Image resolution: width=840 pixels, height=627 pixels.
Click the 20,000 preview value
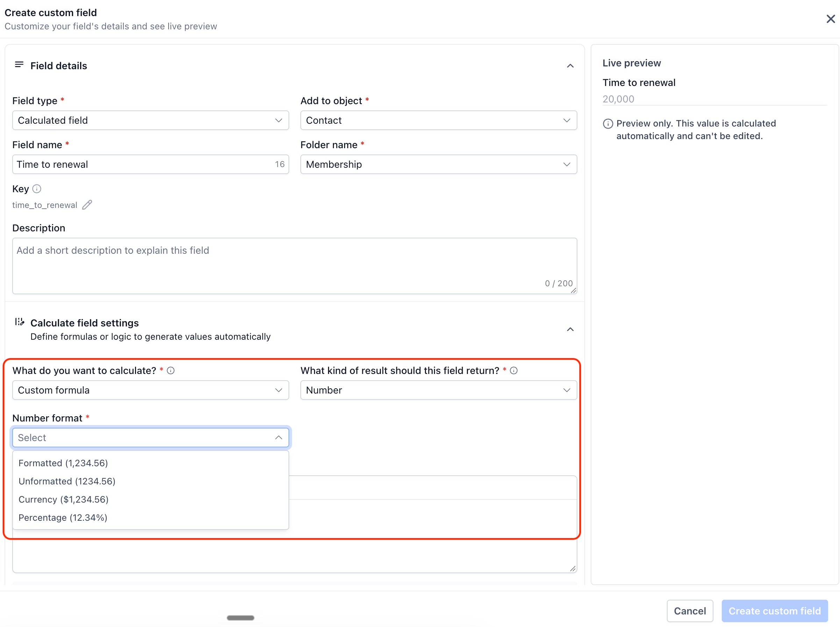tap(618, 99)
